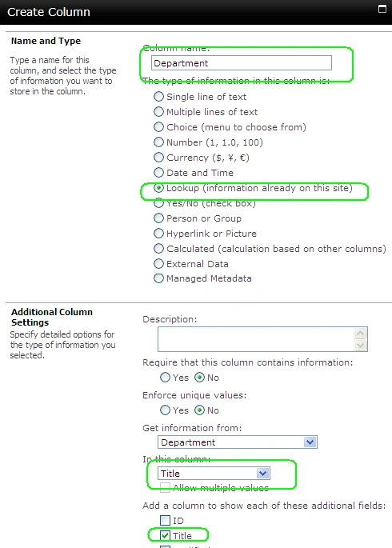Choose Calculated column type
This screenshot has height=548, width=392.
tap(158, 249)
